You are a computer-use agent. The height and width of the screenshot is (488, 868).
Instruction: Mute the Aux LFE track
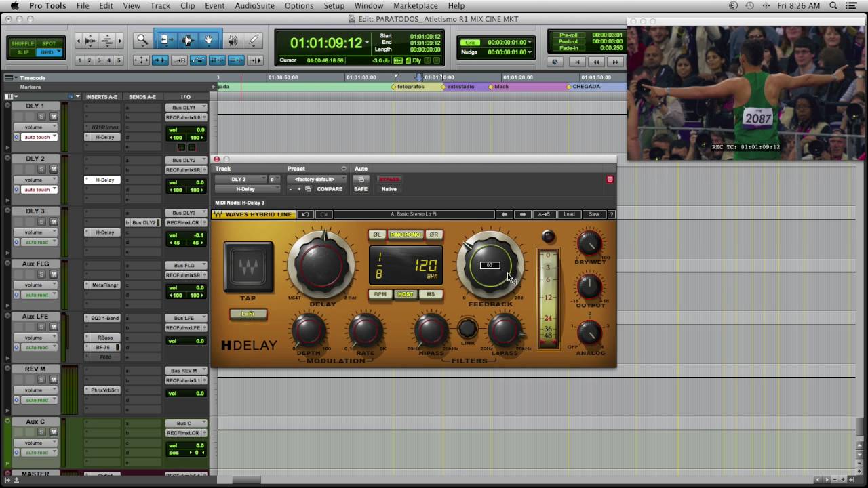click(x=54, y=327)
